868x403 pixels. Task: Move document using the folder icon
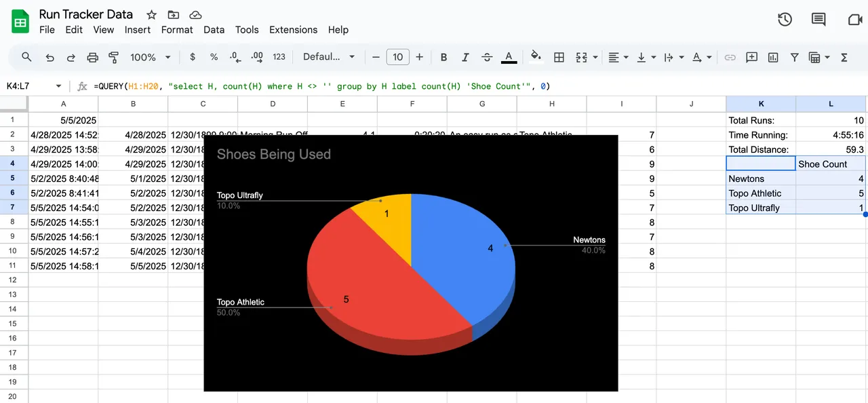pyautogui.click(x=174, y=15)
